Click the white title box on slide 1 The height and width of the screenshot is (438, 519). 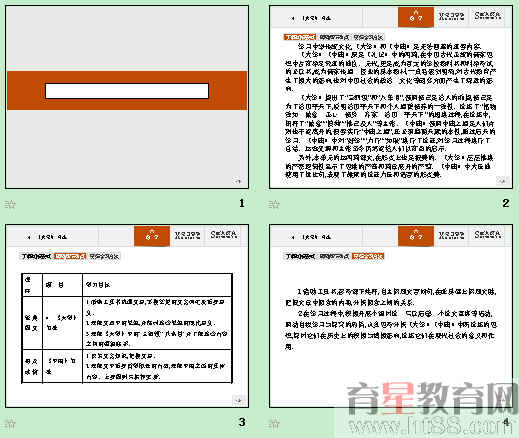pyautogui.click(x=127, y=91)
